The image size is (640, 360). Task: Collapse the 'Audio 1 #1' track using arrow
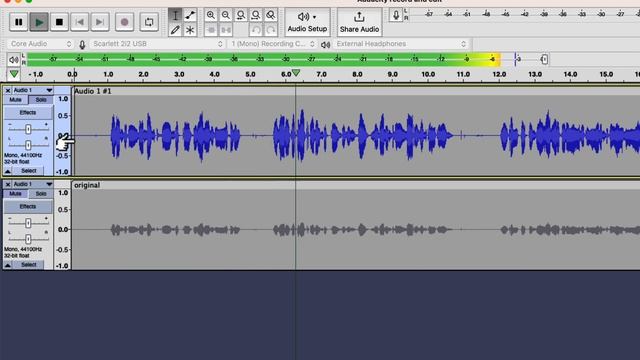pos(8,171)
